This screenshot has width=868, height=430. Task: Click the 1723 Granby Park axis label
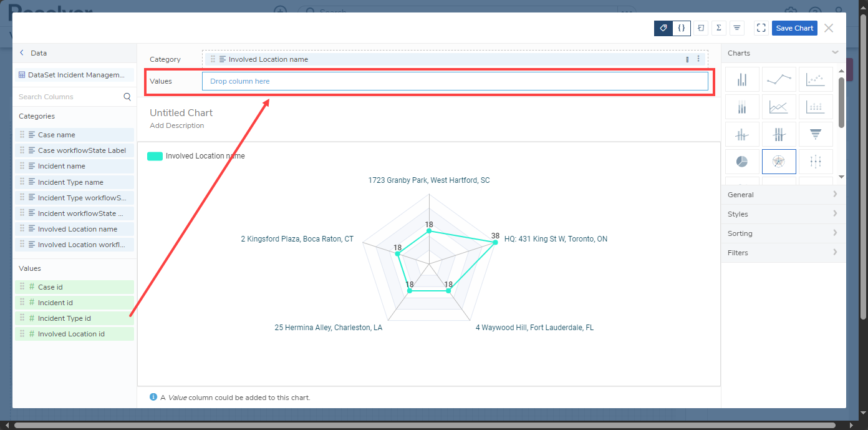click(x=429, y=180)
